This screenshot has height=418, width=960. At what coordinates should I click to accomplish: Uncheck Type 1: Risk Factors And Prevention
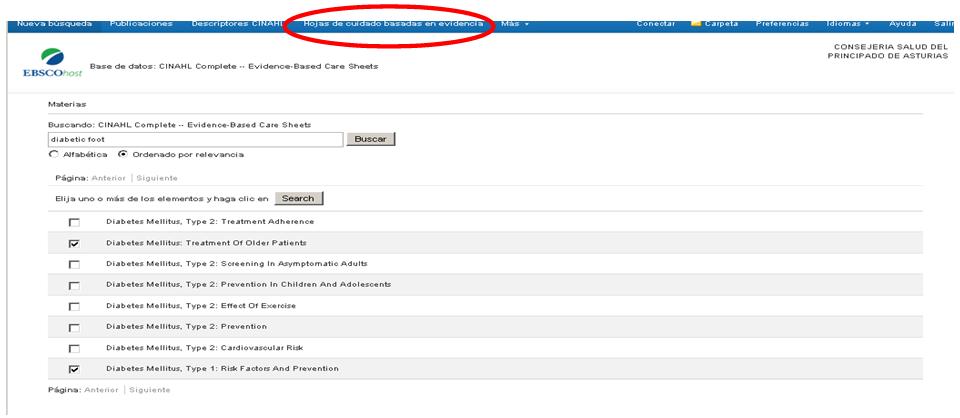tap(74, 369)
